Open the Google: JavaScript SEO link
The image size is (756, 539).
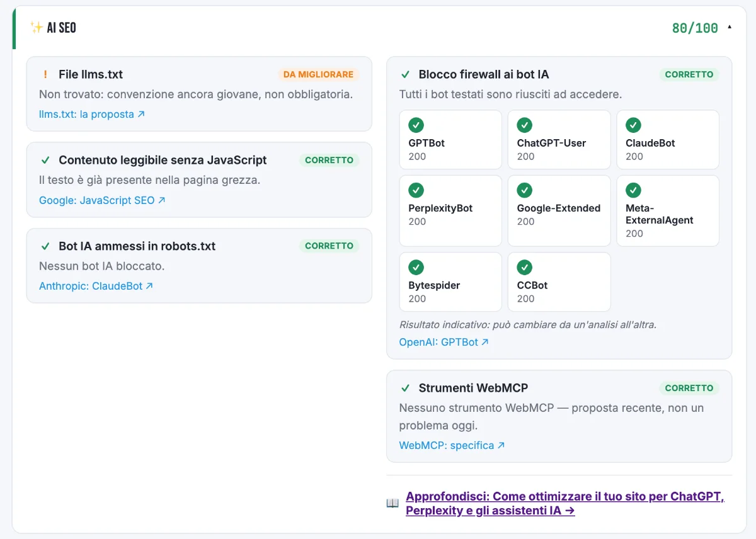[x=102, y=200]
